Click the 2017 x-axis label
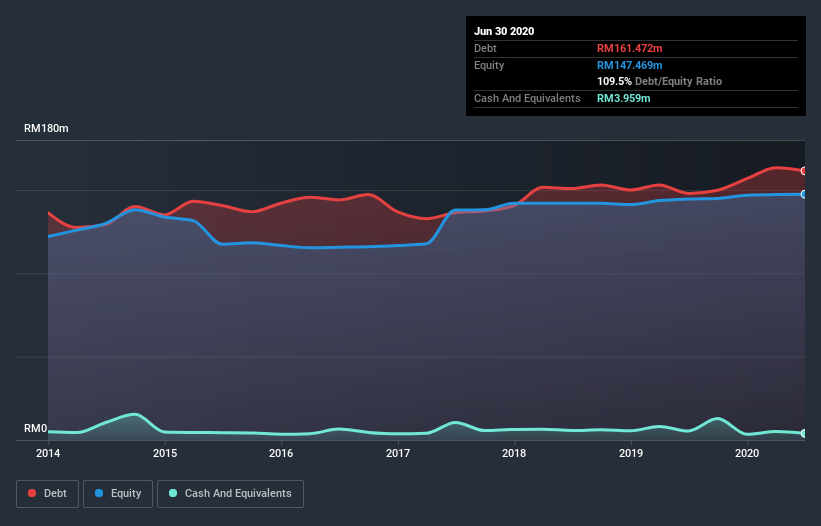The height and width of the screenshot is (526, 821). coord(398,453)
